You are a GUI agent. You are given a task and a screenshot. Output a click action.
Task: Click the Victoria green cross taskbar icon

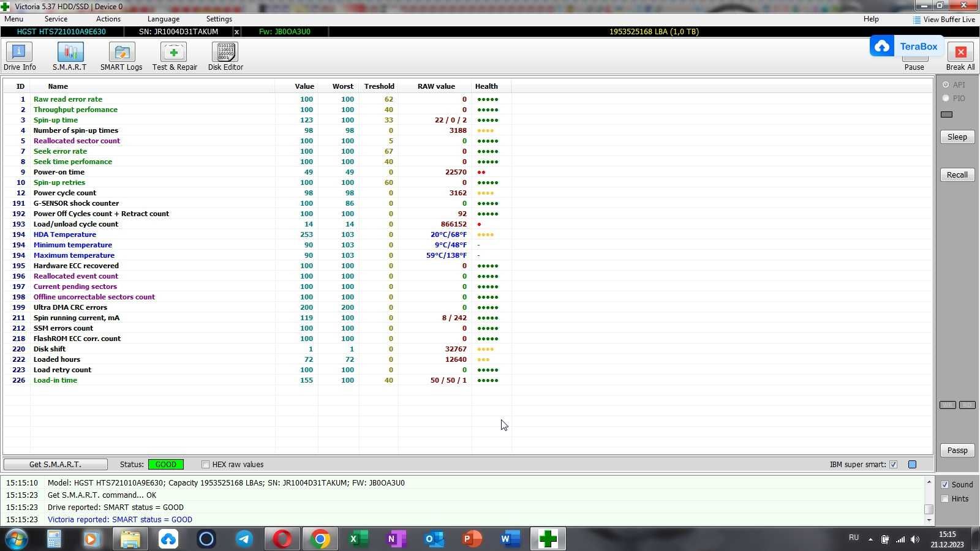[x=548, y=539]
